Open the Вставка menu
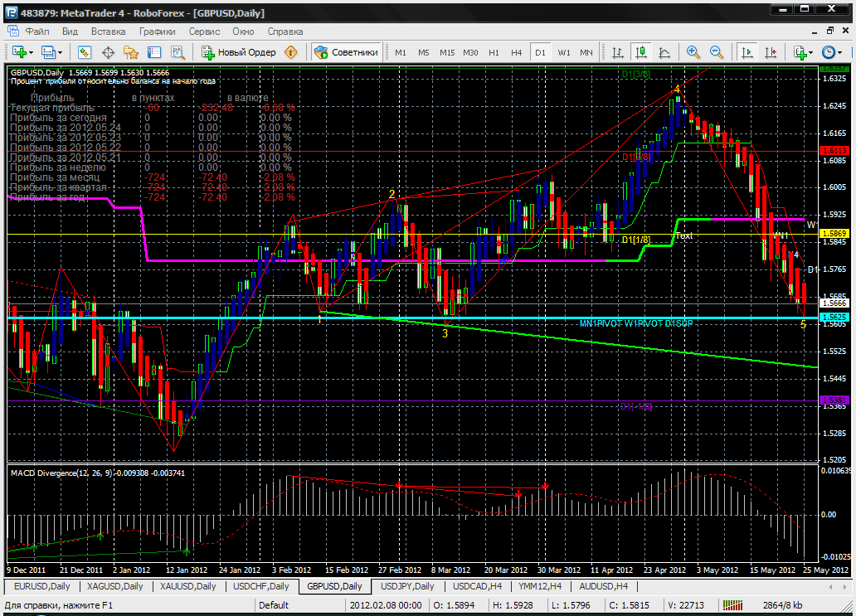856x616 pixels. [x=108, y=32]
